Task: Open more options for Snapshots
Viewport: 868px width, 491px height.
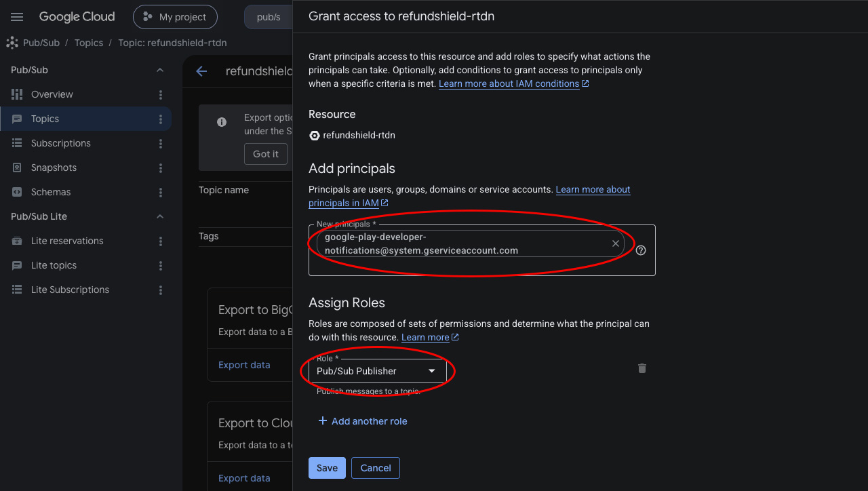Action: pos(161,168)
